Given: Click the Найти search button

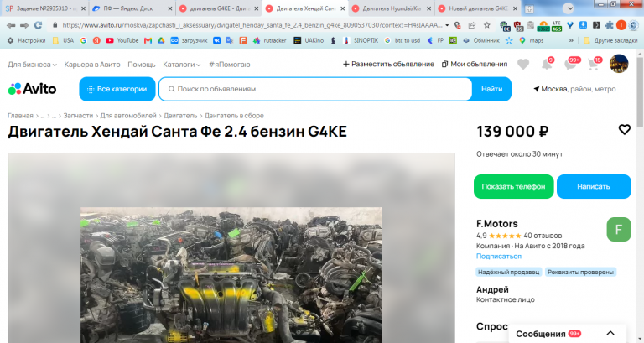Looking at the screenshot, I should [491, 89].
